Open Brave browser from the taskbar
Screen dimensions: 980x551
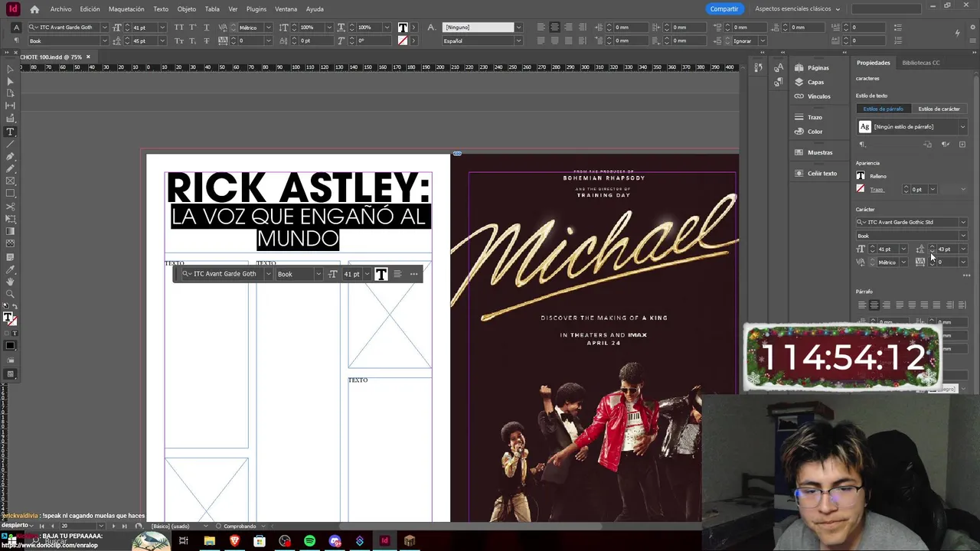point(234,541)
